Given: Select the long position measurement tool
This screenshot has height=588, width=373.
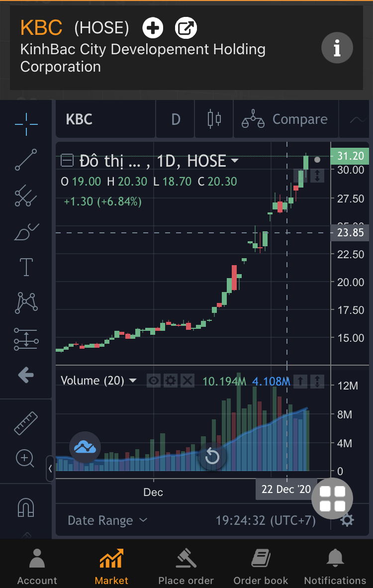Looking at the screenshot, I should 26,339.
